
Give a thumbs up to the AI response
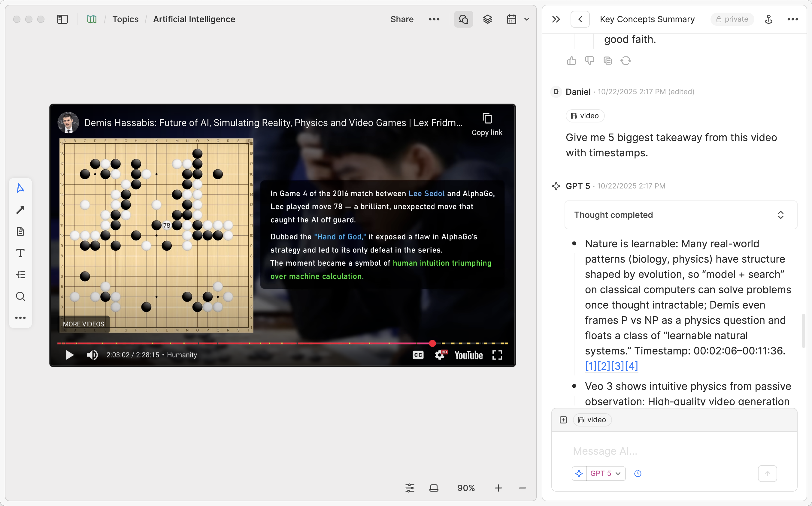[571, 61]
